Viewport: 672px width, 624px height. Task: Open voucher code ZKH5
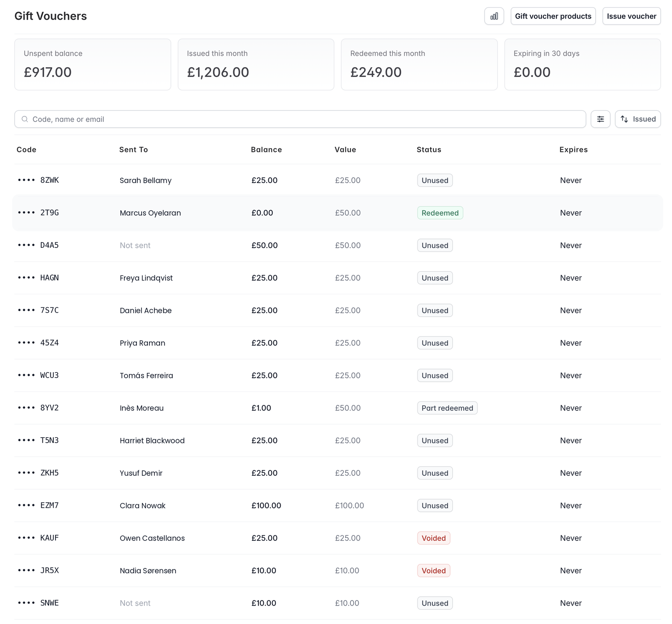click(38, 473)
